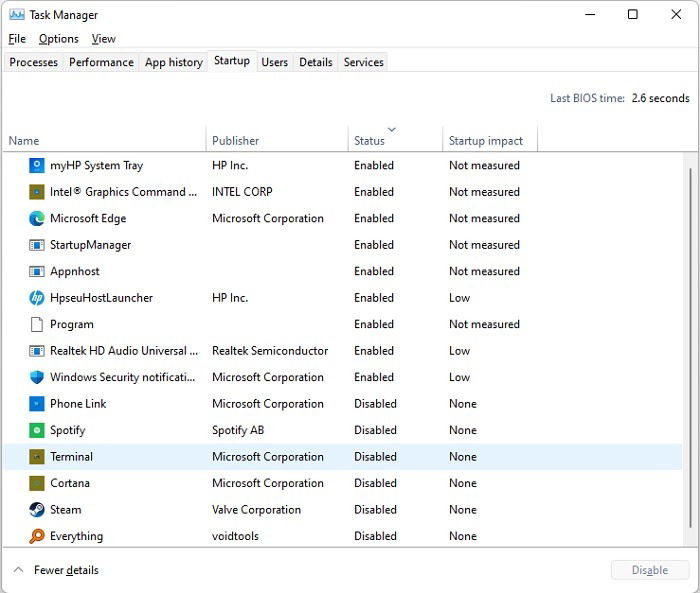Click the myHP System Tray icon
Viewport: 700px width, 593px height.
tap(37, 166)
